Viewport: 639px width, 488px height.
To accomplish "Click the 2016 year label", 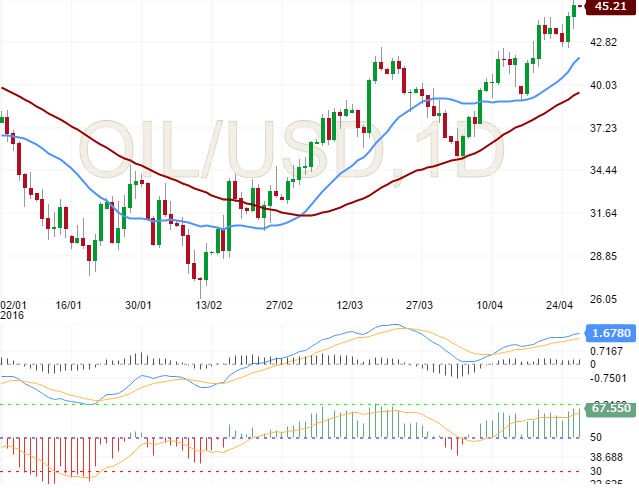I will 12,315.
